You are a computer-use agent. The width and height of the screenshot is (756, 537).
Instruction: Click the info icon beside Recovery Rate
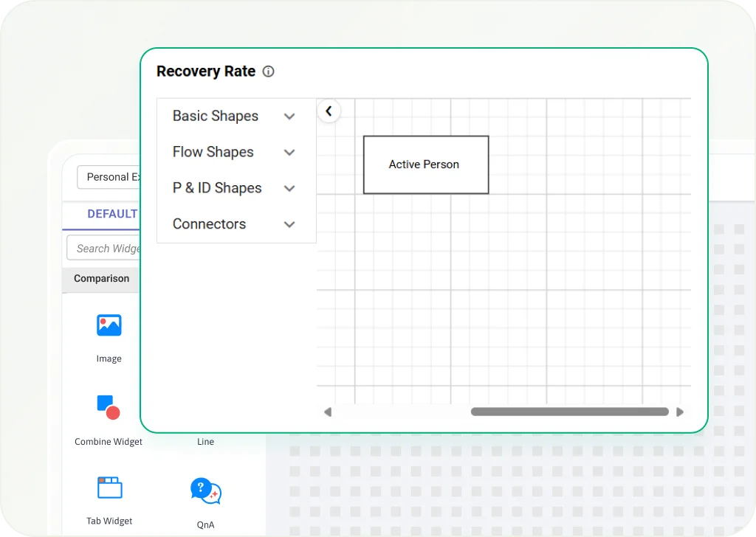(x=269, y=72)
